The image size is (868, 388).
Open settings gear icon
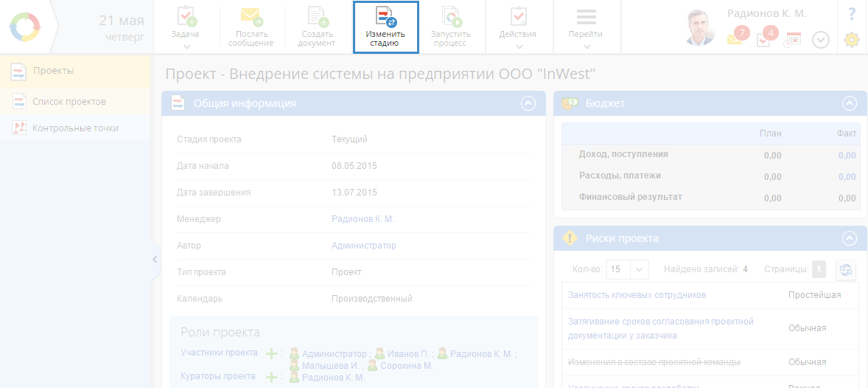point(852,41)
